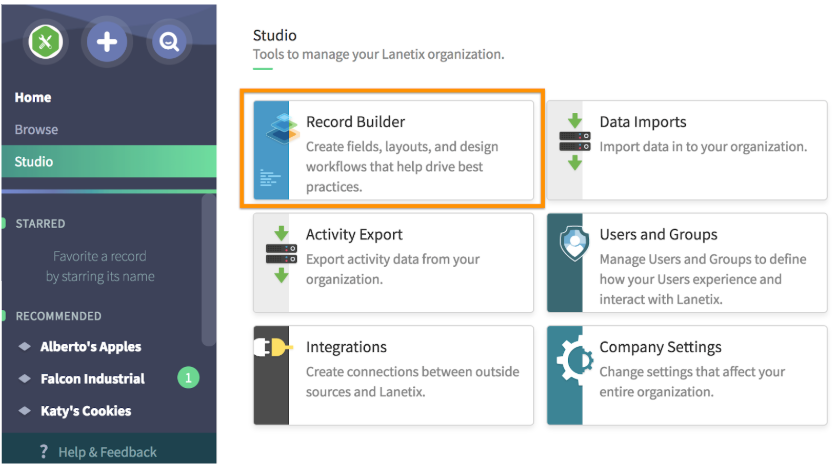Open the Browse sidebar item
The width and height of the screenshot is (837, 466).
coord(36,129)
